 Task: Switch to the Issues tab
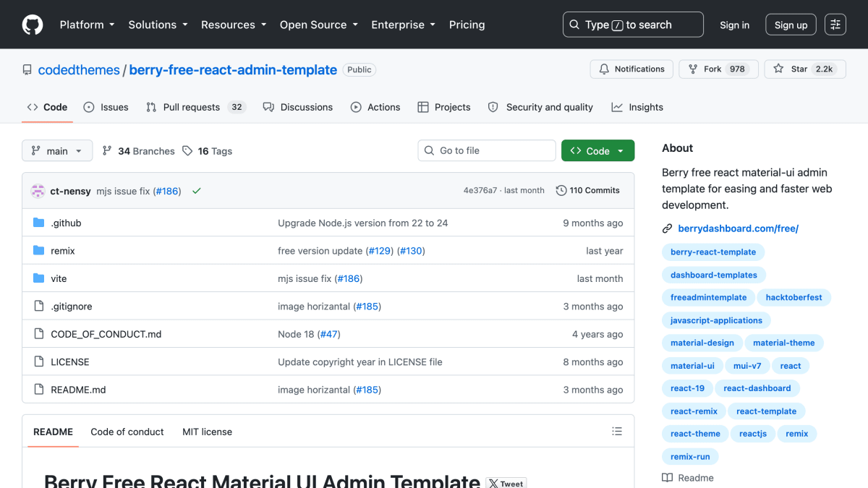coord(106,107)
